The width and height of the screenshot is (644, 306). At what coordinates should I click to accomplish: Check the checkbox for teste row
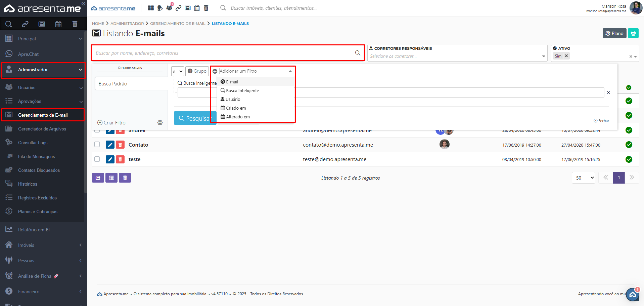(97, 159)
